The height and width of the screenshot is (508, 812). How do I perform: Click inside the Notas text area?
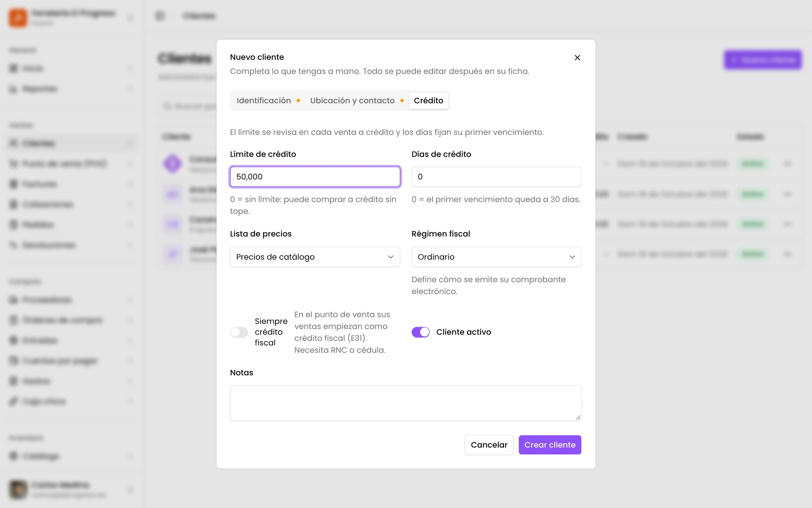click(406, 403)
